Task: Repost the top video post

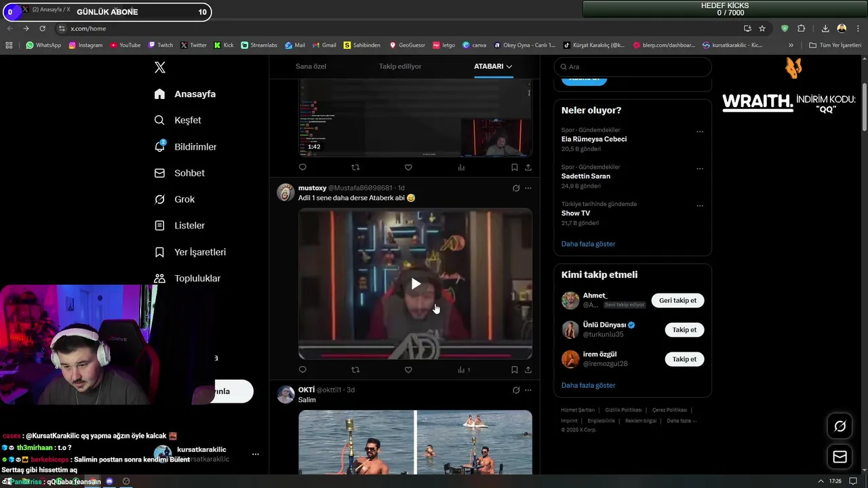Action: point(355,167)
